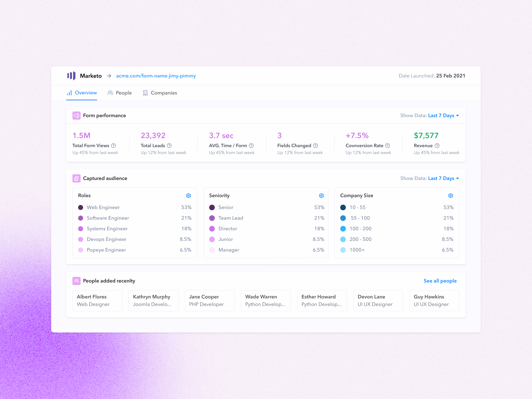The image size is (532, 399).
Task: Click the 10 - 55 color dot
Action: click(343, 207)
